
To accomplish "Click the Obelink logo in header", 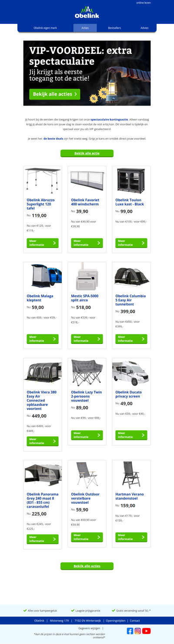I will pos(87,13).
